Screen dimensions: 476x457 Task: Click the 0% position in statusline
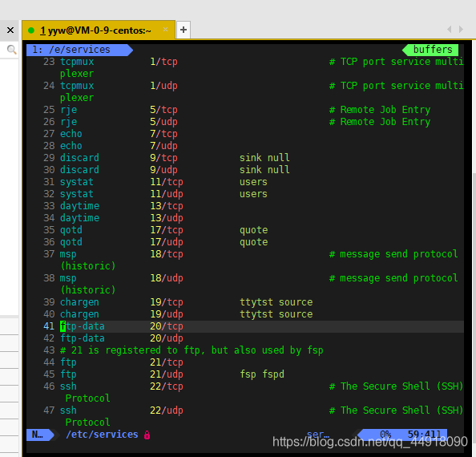point(385,435)
